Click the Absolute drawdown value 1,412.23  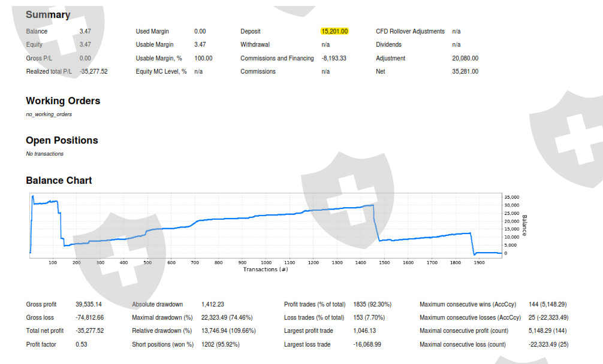coord(213,305)
